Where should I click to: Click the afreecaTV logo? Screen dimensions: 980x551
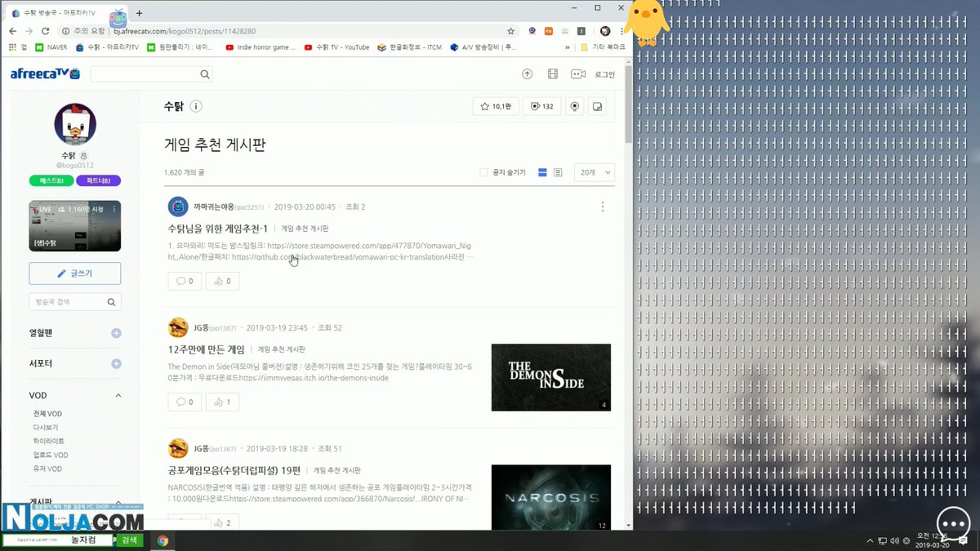(45, 73)
